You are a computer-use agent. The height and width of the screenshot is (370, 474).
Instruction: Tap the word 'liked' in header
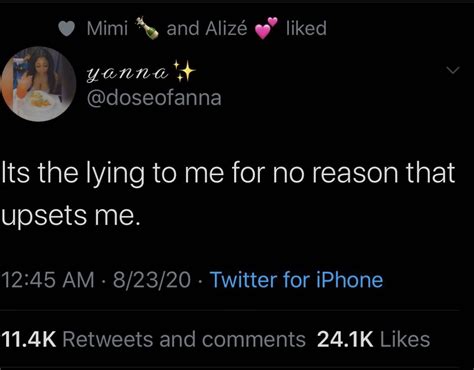click(306, 28)
